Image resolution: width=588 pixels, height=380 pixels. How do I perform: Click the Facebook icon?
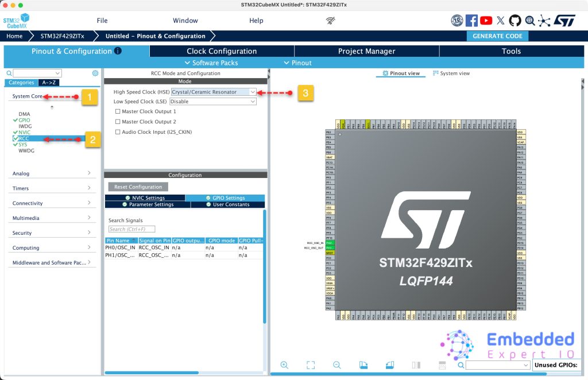(471, 21)
